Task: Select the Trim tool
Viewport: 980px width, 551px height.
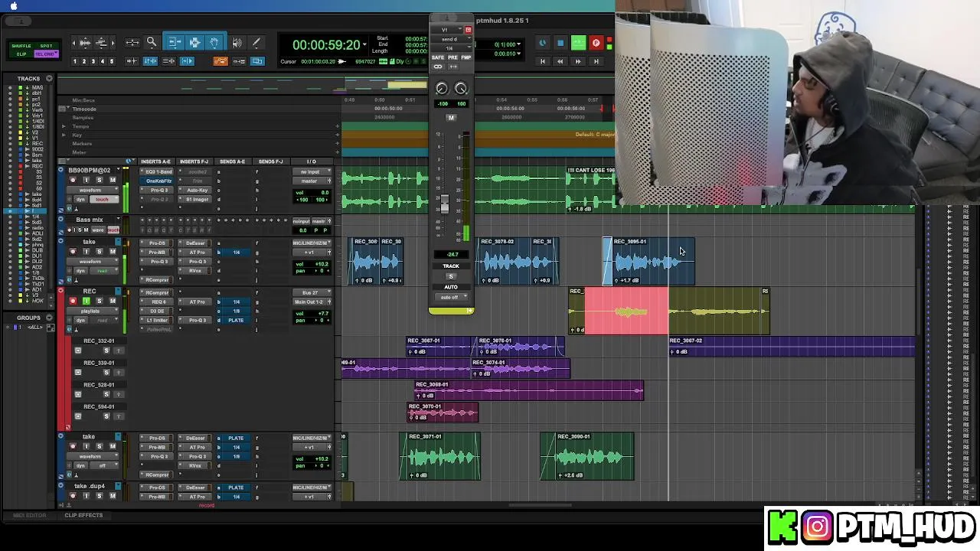Action: tap(175, 43)
